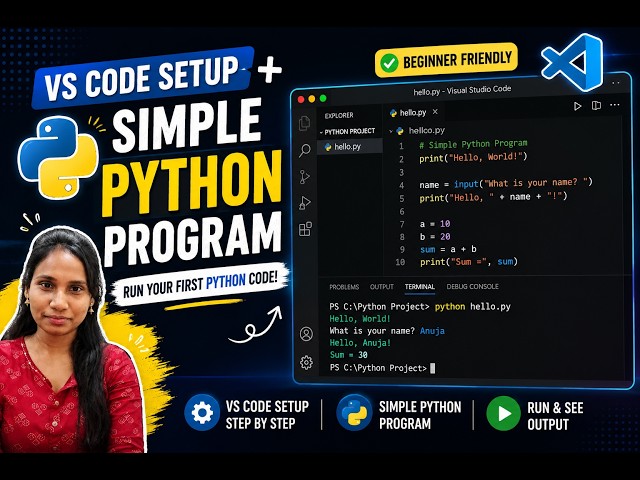The image size is (640, 480).
Task: Open Run and Debug in activity bar
Action: [305, 203]
